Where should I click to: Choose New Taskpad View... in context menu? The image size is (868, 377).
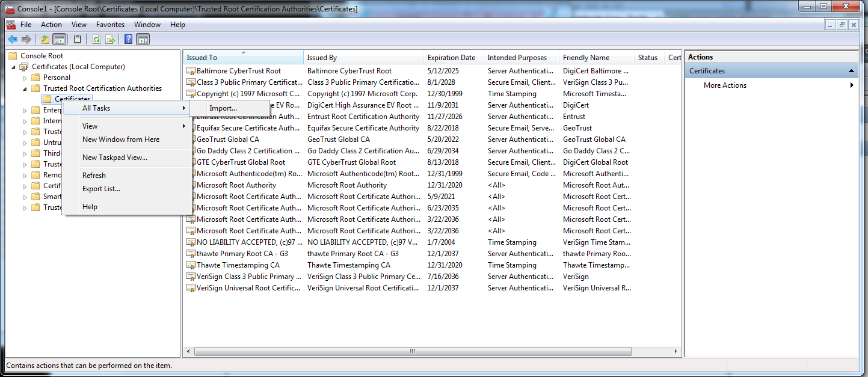126,158
